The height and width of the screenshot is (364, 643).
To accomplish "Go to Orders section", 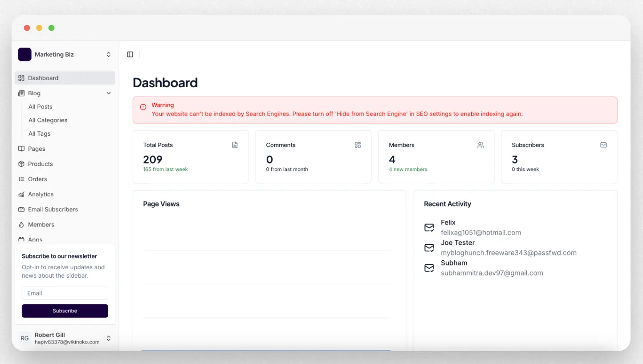I will coord(37,179).
